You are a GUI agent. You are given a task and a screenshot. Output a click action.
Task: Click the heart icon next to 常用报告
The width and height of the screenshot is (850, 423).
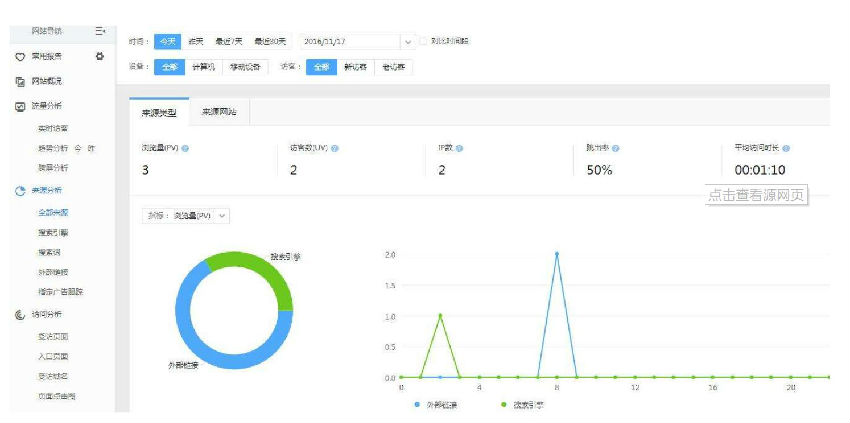point(20,57)
